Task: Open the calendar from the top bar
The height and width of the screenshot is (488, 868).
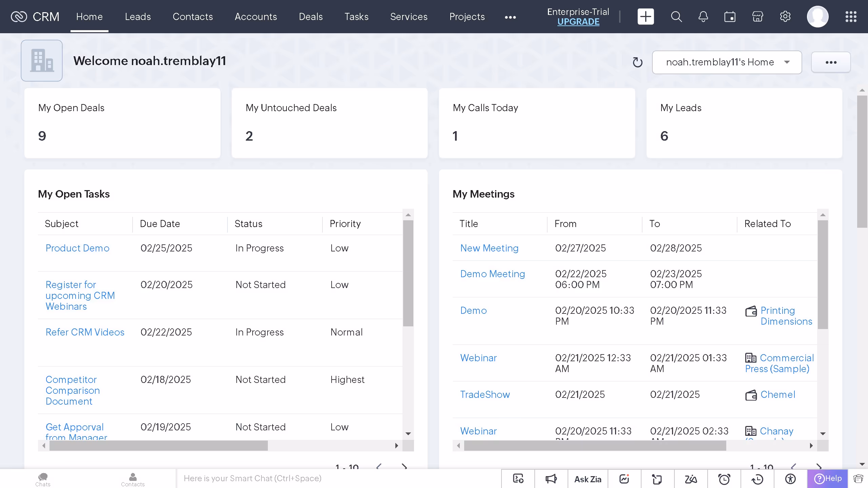Action: click(x=730, y=16)
